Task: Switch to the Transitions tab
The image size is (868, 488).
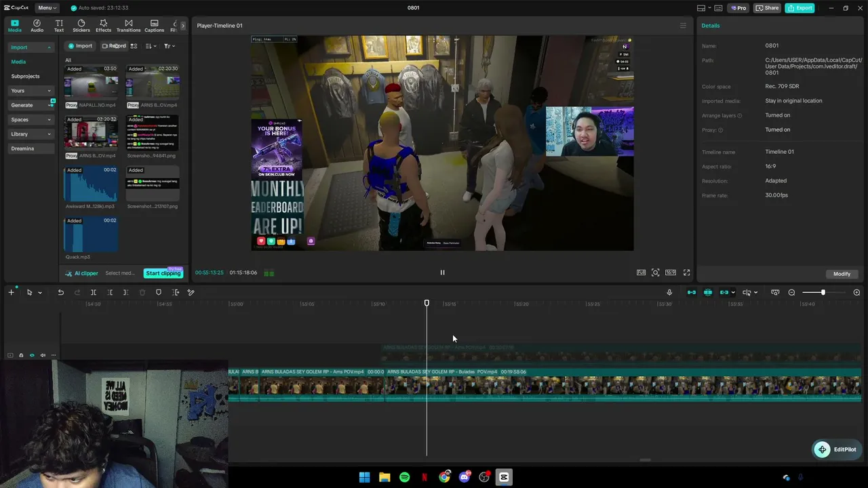Action: click(x=128, y=26)
